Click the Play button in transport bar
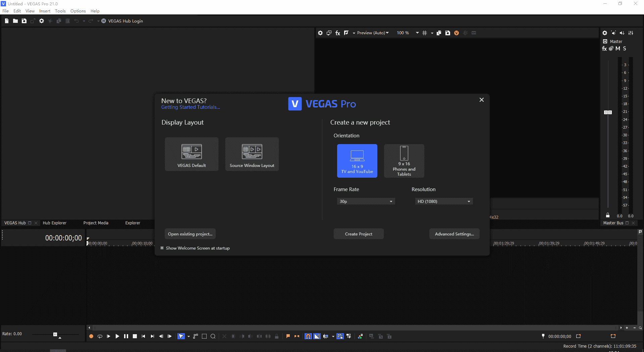Viewport: 644px width, 352px height. point(117,336)
